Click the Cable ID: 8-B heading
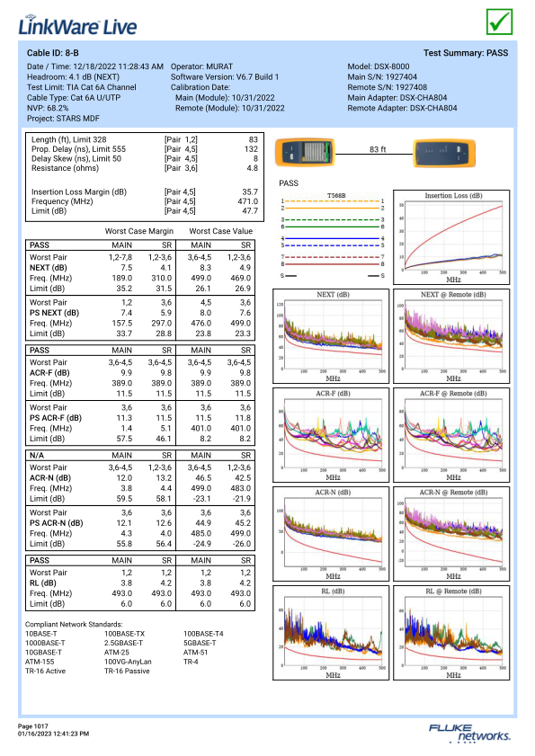Screen dimensions: 535x756 coord(52,53)
